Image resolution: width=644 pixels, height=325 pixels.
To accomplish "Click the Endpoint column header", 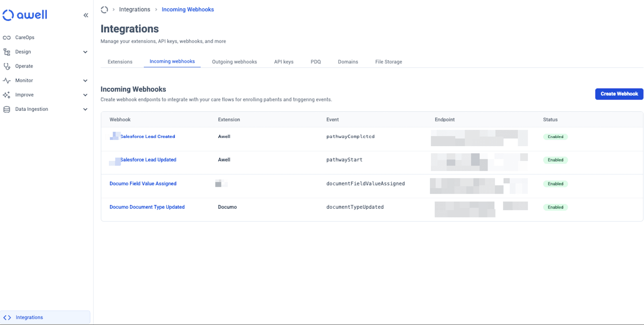I will tap(445, 119).
